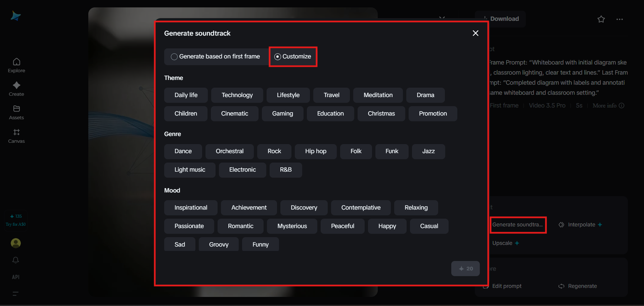Select the Customize radio option
Viewport: 644px width, 306px height.
278,57
